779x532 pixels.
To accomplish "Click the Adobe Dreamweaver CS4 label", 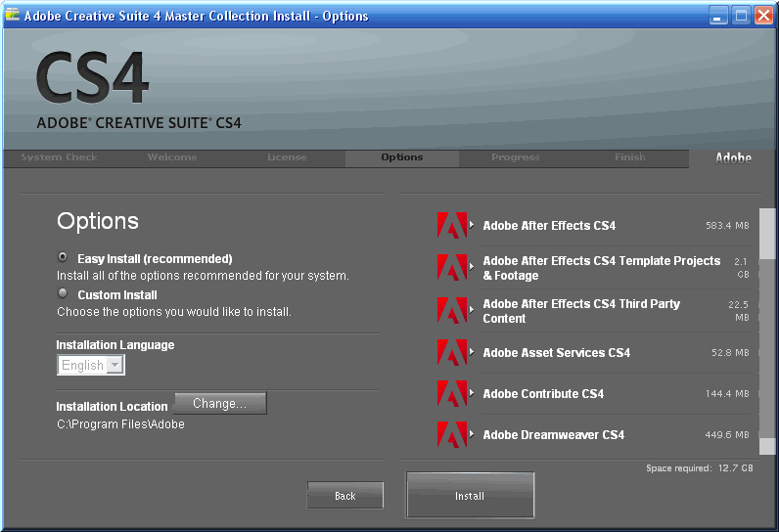I will pyautogui.click(x=554, y=435).
